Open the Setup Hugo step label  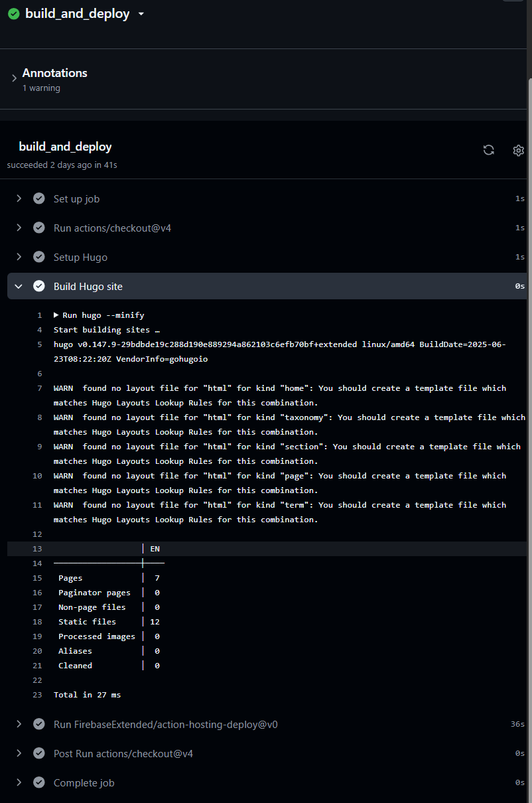point(80,257)
